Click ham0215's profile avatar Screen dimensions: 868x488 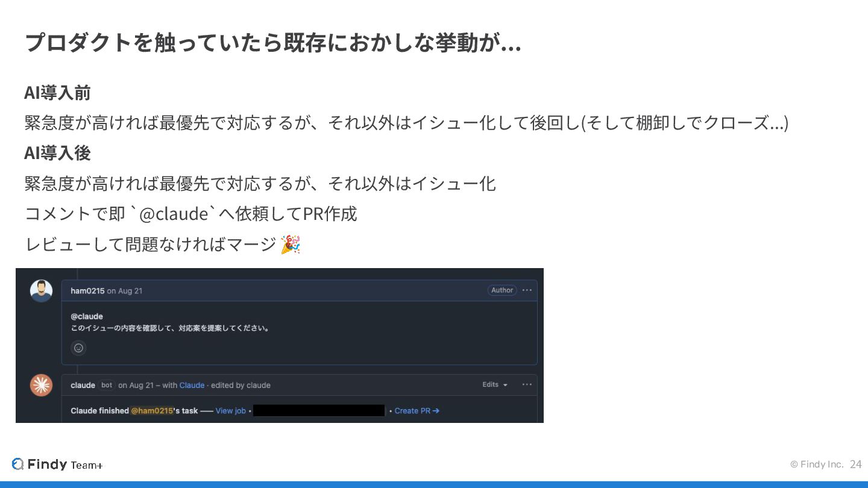click(41, 291)
